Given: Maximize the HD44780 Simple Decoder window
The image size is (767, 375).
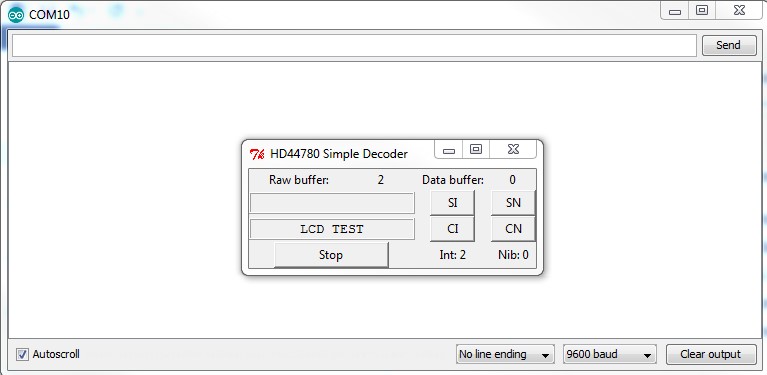Looking at the screenshot, I should point(475,150).
